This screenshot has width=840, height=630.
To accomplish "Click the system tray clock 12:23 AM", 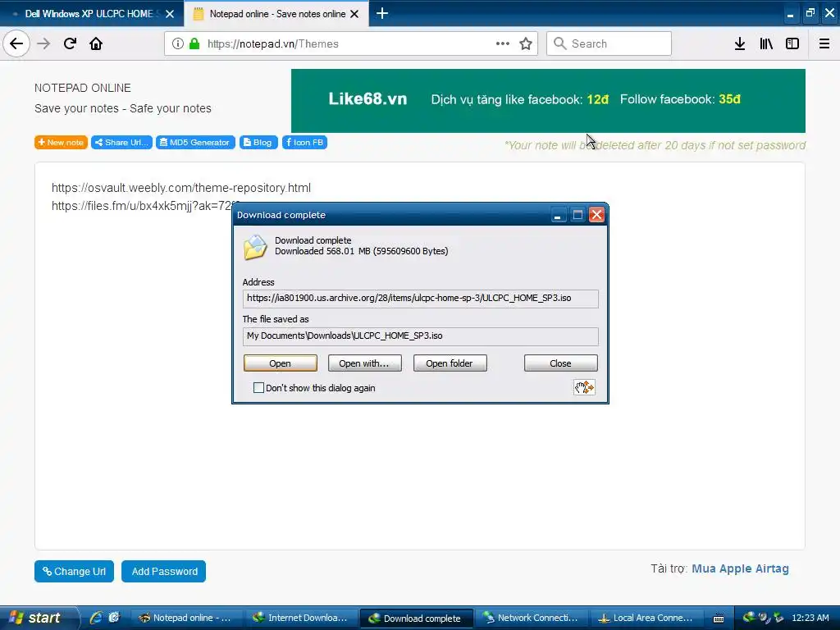I will click(x=810, y=618).
